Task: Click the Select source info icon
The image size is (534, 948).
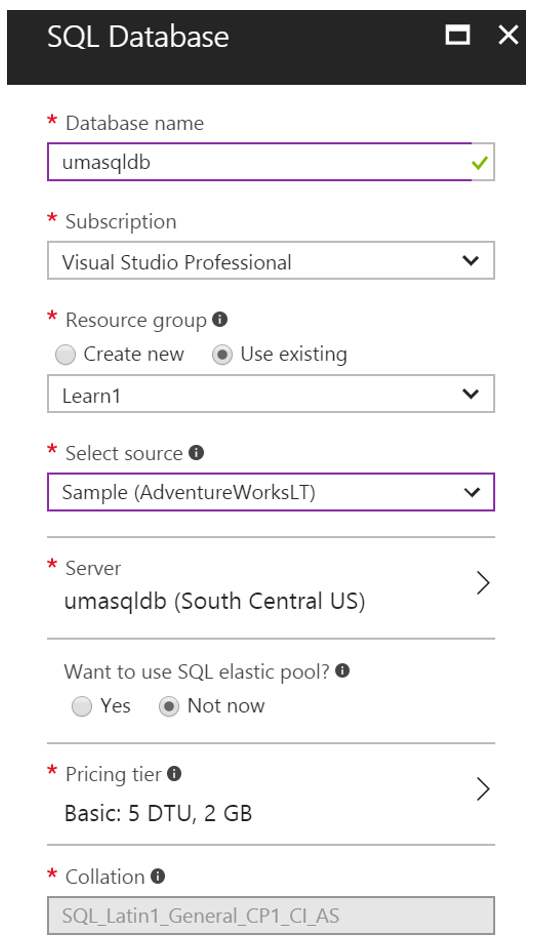Action: pyautogui.click(x=197, y=452)
